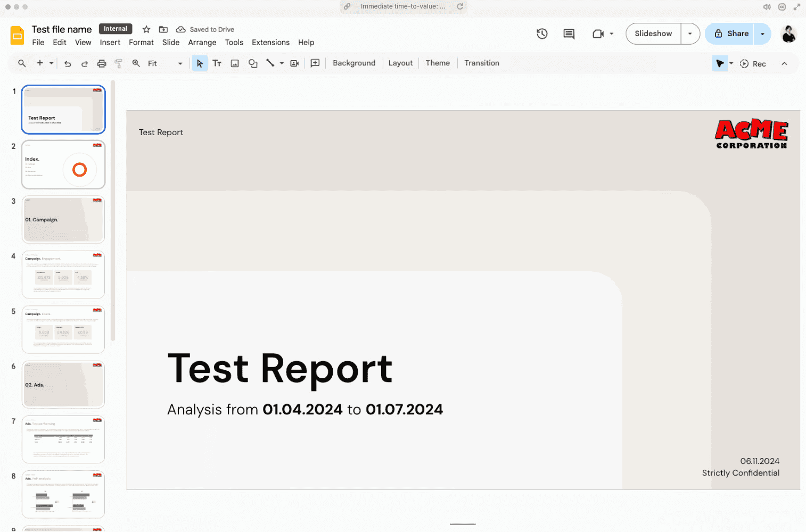Activate the Paint format tool
Image resolution: width=806 pixels, height=532 pixels.
click(x=118, y=63)
